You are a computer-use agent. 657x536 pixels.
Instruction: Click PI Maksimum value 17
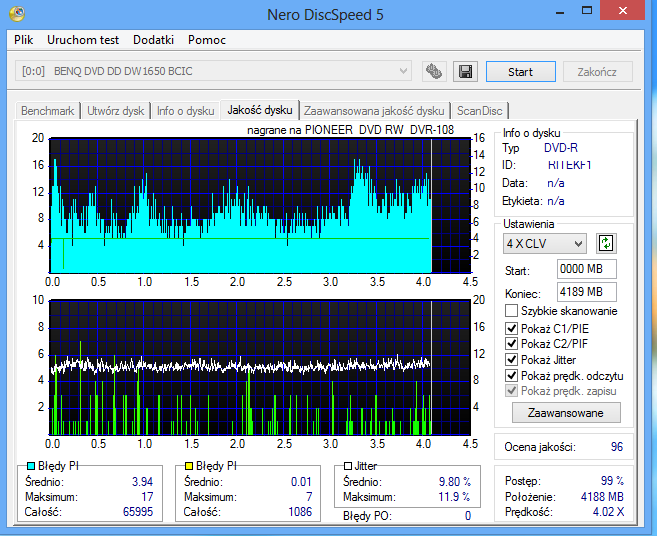tap(147, 497)
